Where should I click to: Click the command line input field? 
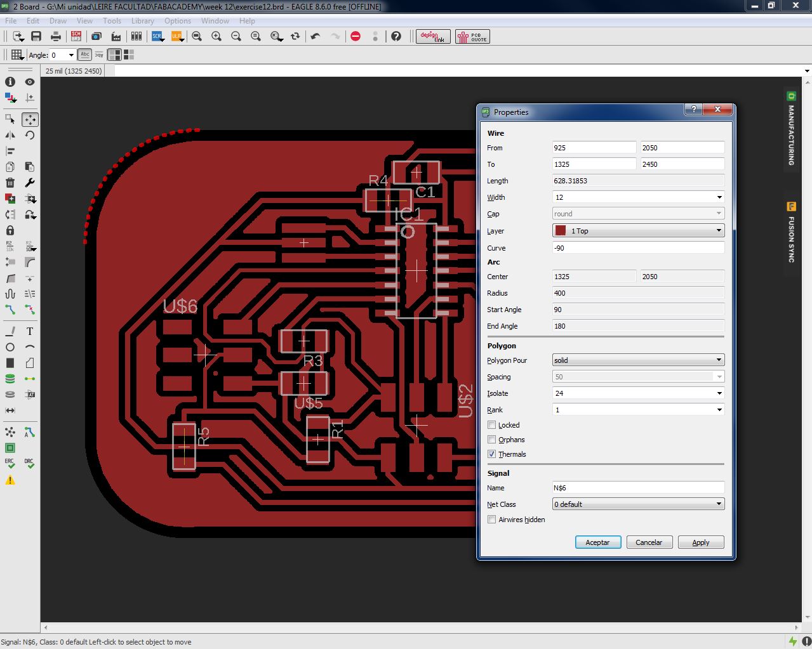click(x=458, y=71)
